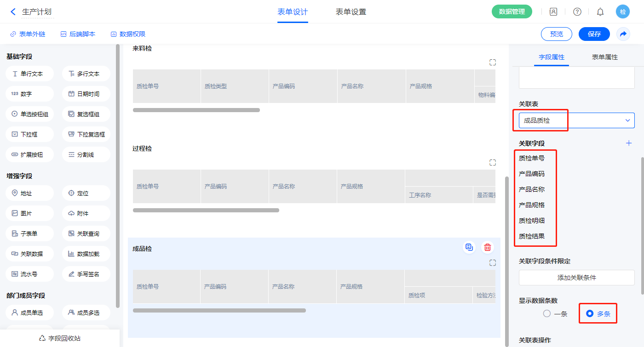Click the back arrow beside 生产计划
The image size is (644, 347).
13,12
